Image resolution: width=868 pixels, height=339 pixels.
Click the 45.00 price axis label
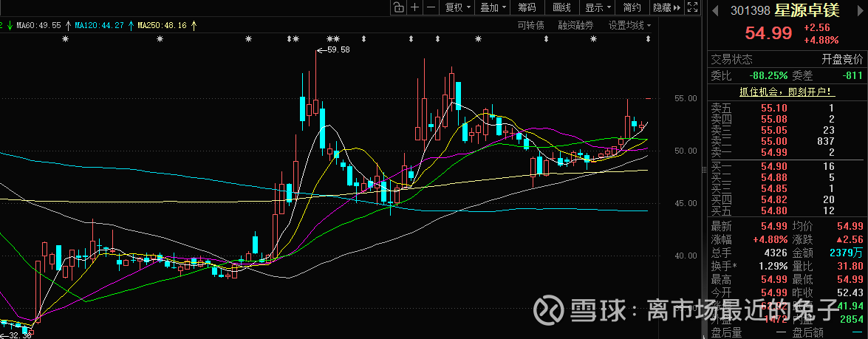point(685,203)
